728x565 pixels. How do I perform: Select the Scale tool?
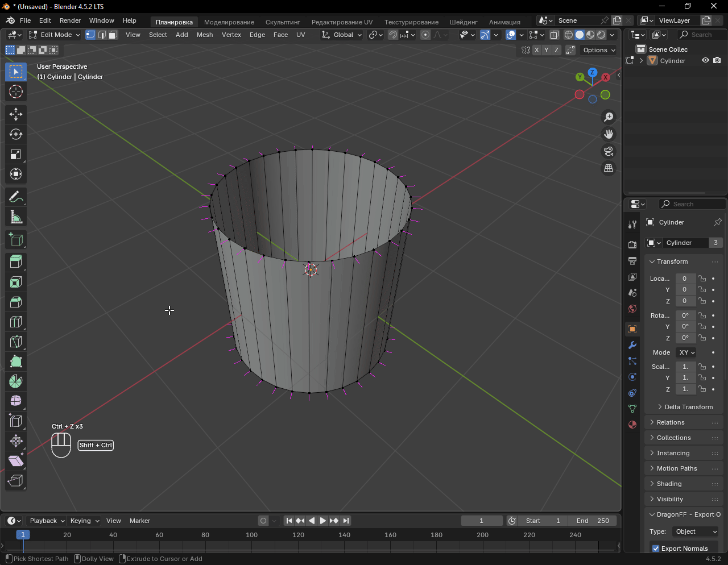(16, 154)
